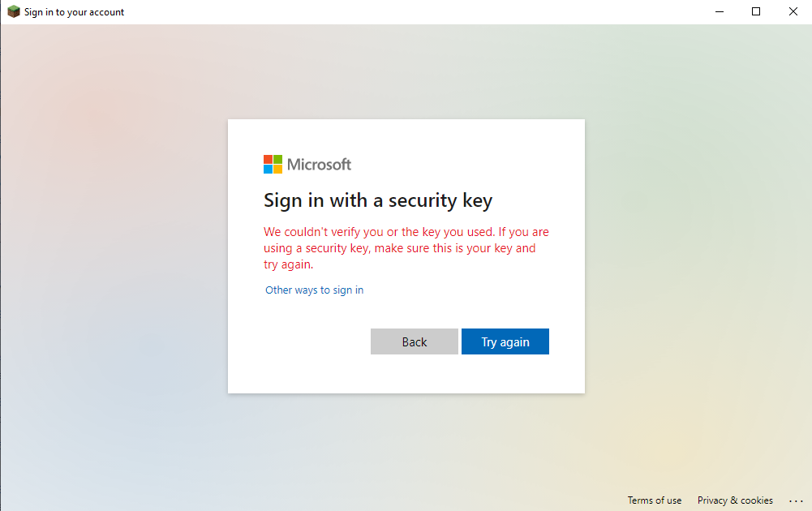
Task: Minimize the sign-in window
Action: click(719, 12)
